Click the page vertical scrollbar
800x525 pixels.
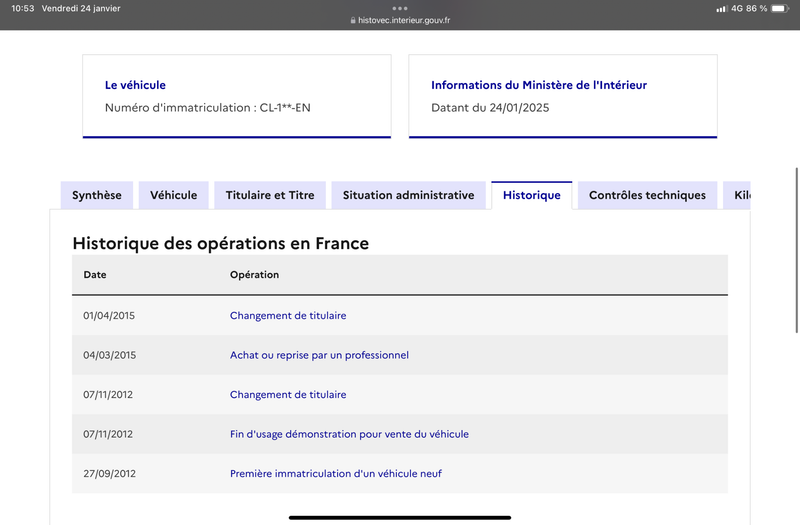click(x=796, y=250)
